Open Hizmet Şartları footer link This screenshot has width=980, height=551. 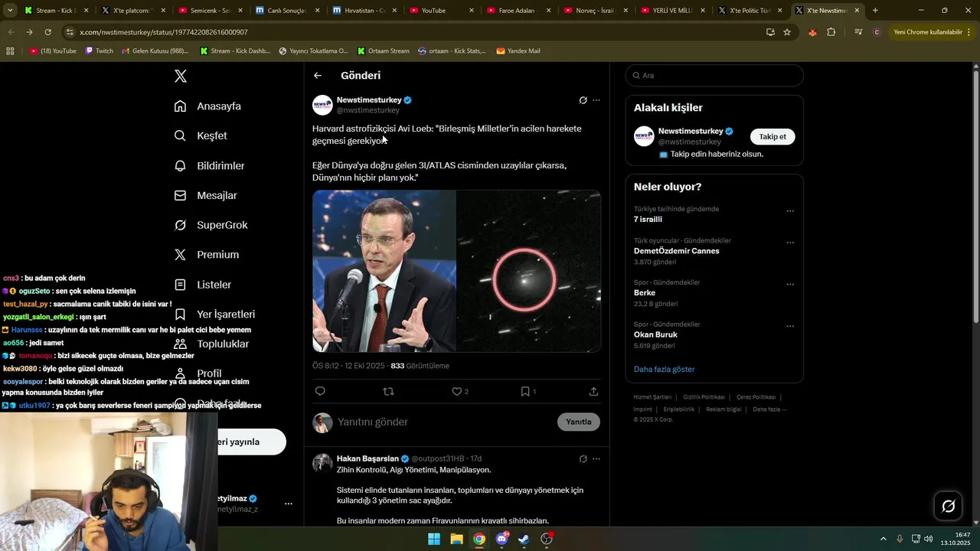pyautogui.click(x=652, y=397)
